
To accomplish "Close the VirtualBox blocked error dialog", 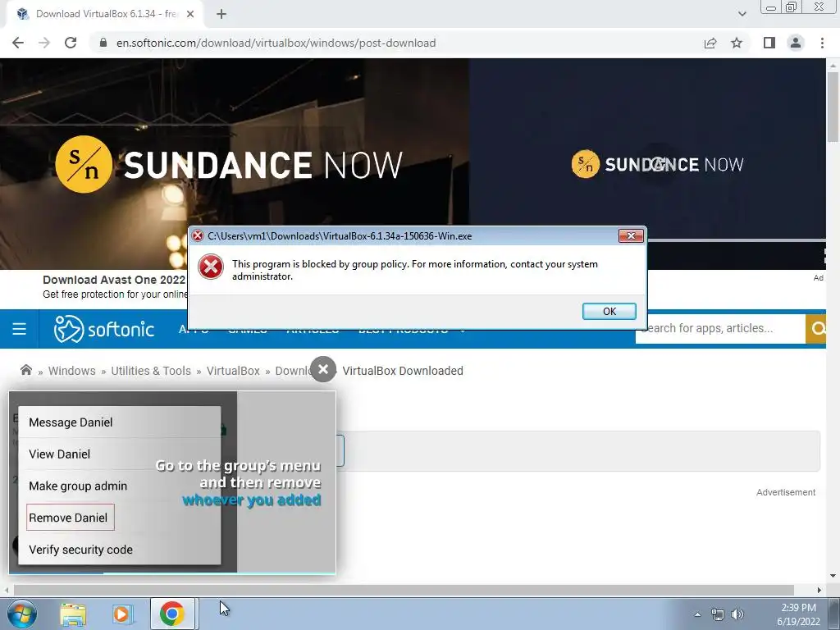I will [x=631, y=235].
